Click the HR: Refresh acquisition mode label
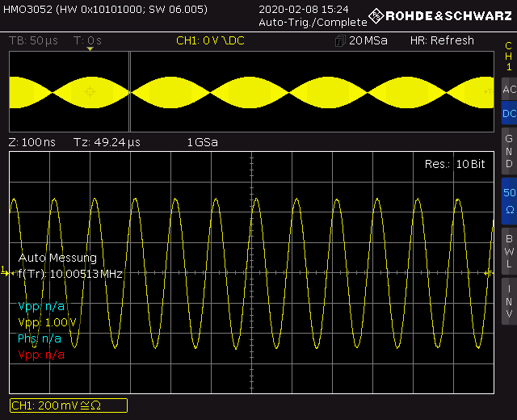This screenshot has width=517, height=420. click(442, 40)
